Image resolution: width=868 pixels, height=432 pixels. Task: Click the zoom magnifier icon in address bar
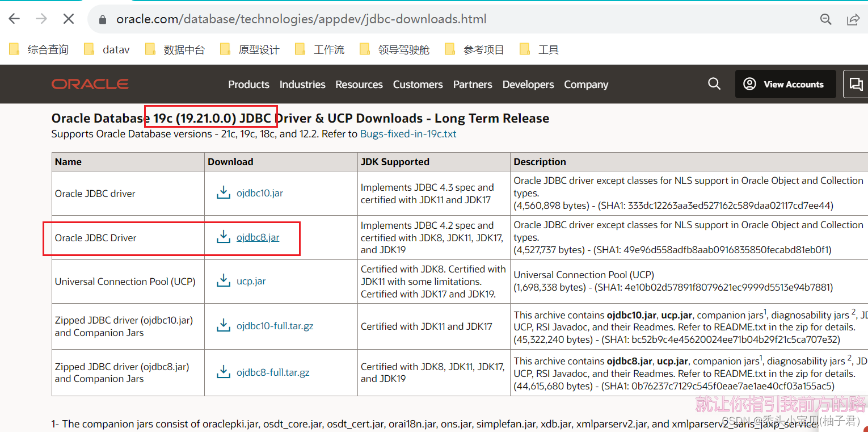(x=826, y=19)
